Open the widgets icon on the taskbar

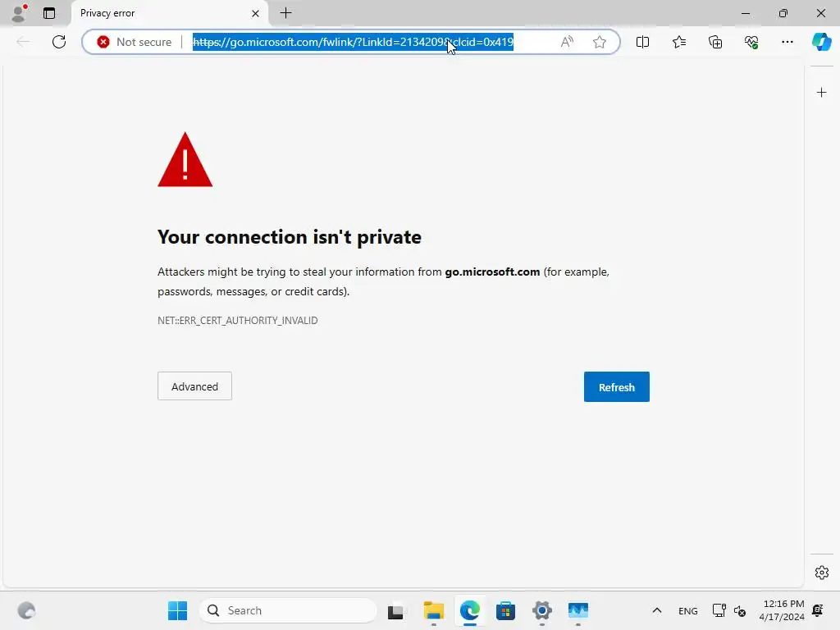click(x=26, y=610)
